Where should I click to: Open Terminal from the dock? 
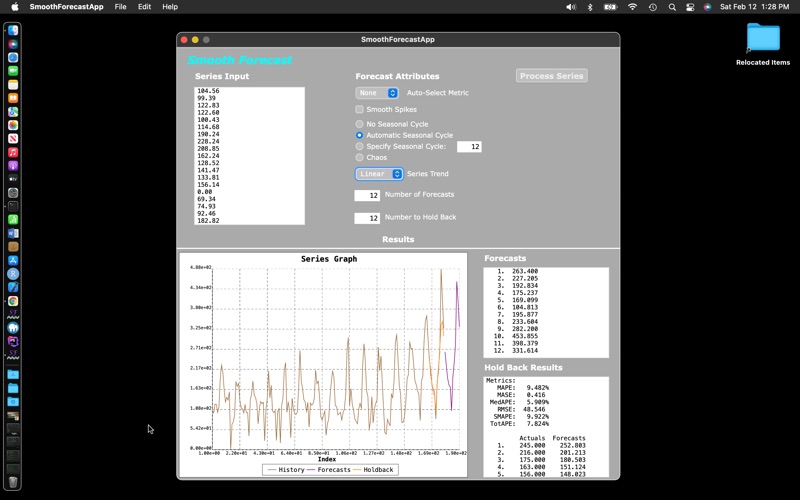[x=13, y=206]
